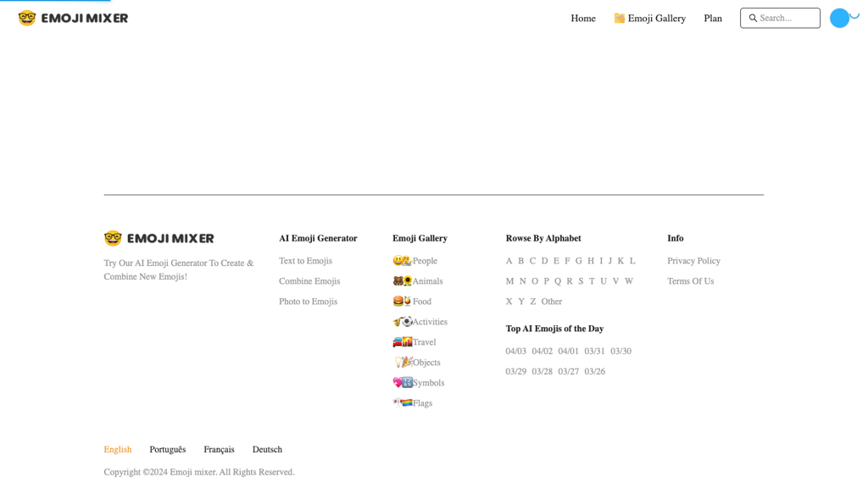View top emojis for 04/03

[x=515, y=352]
